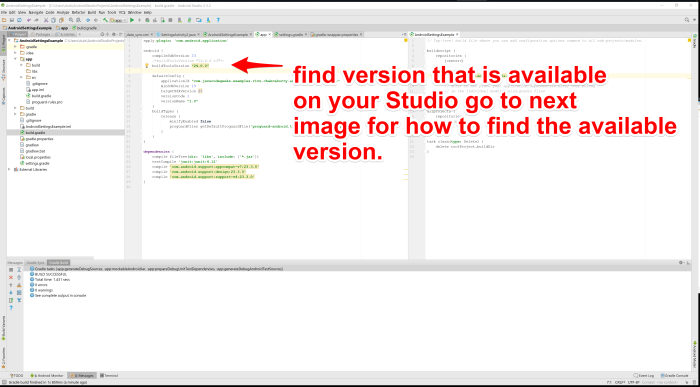Click the Make Project hammer icon
The image size is (700, 387).
click(105, 20)
